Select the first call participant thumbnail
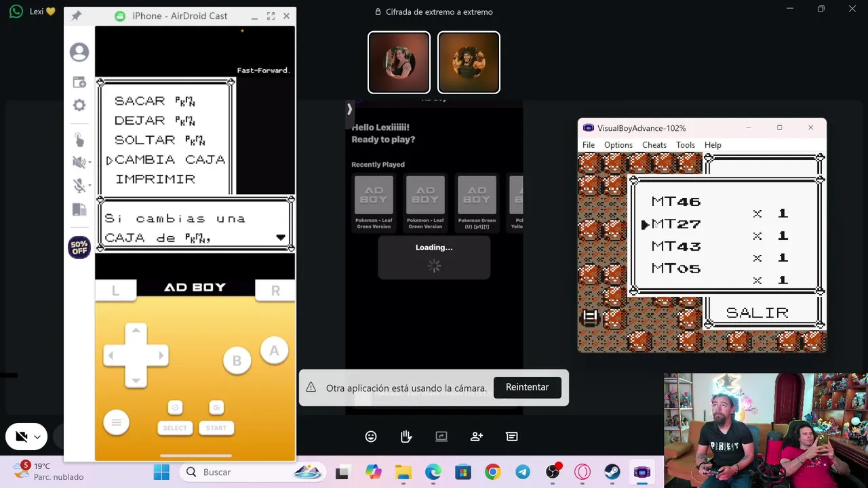Image resolution: width=868 pixels, height=488 pixels. coord(399,62)
